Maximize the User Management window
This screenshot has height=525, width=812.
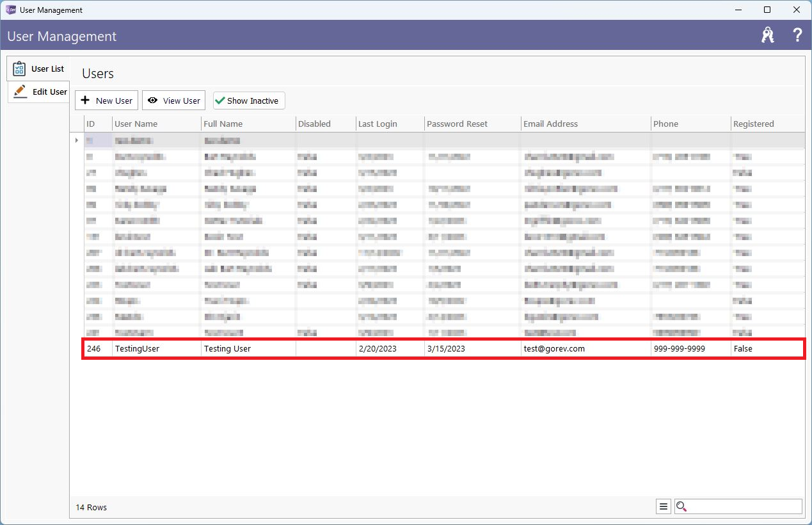(x=767, y=10)
